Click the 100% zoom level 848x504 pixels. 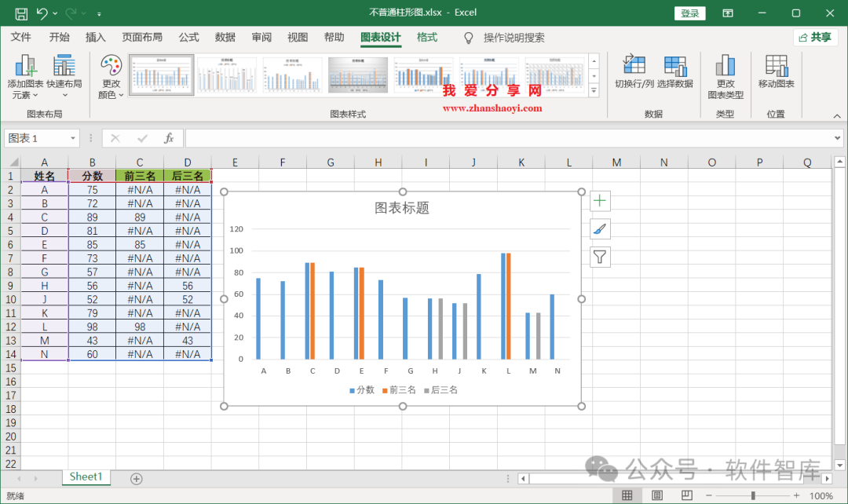[x=821, y=495]
